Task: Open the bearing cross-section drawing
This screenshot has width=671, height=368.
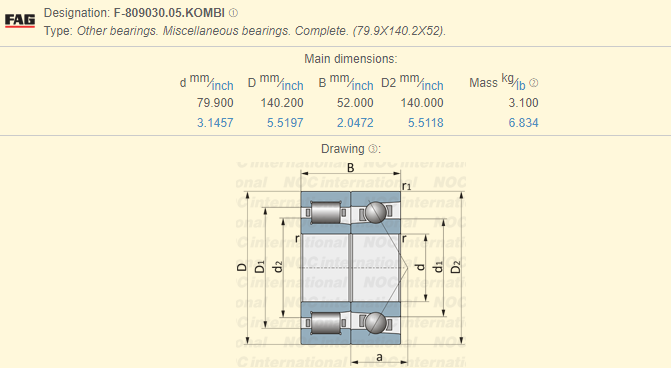Action: [x=351, y=264]
